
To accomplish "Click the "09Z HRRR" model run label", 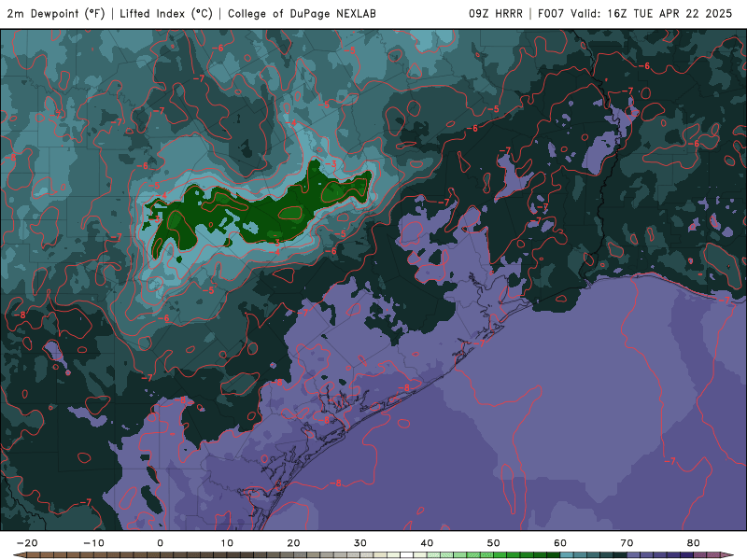I will point(496,14).
